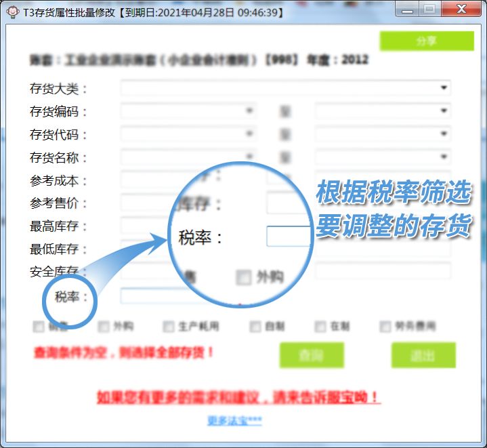487x448 pixels.
Task: Click the 参考售价 starting input field
Action: (x=146, y=203)
